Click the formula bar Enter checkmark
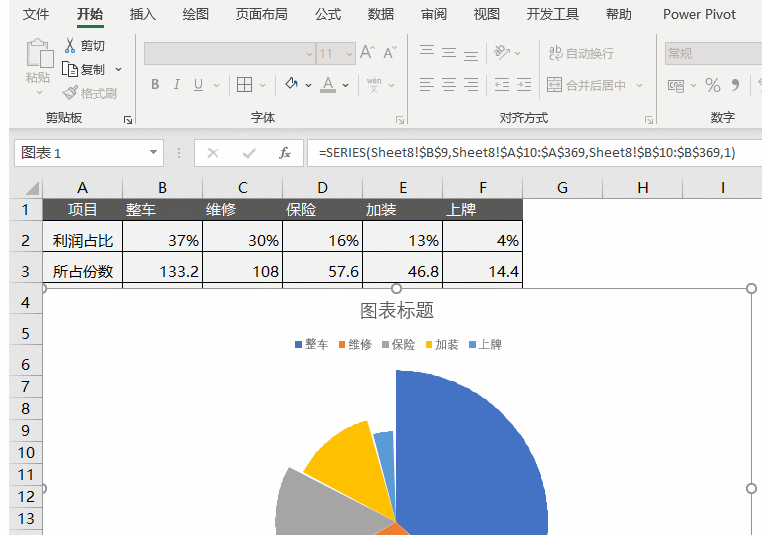Image resolution: width=762 pixels, height=535 pixels. pyautogui.click(x=249, y=153)
